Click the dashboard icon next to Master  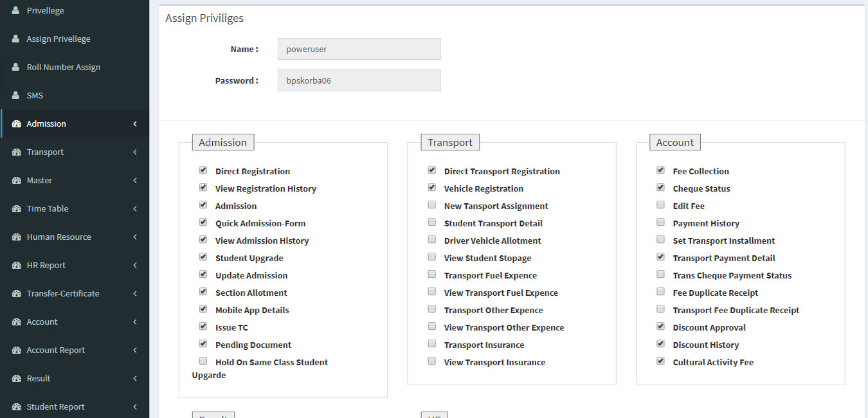pos(17,181)
